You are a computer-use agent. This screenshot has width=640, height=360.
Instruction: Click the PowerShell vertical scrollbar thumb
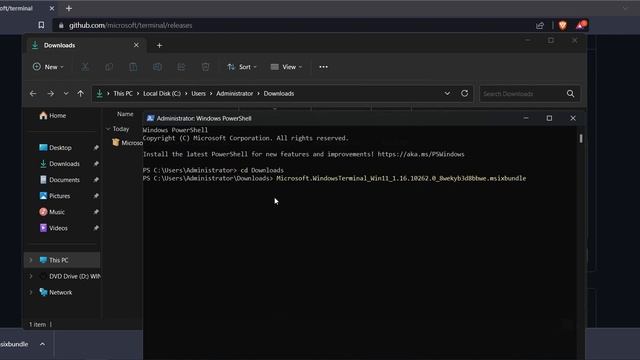click(581, 138)
